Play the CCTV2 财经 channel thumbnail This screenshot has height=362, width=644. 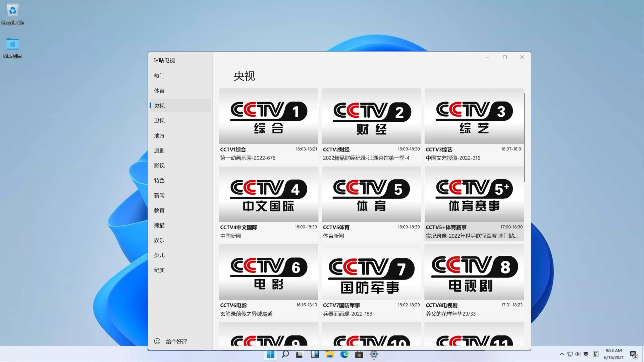click(371, 116)
